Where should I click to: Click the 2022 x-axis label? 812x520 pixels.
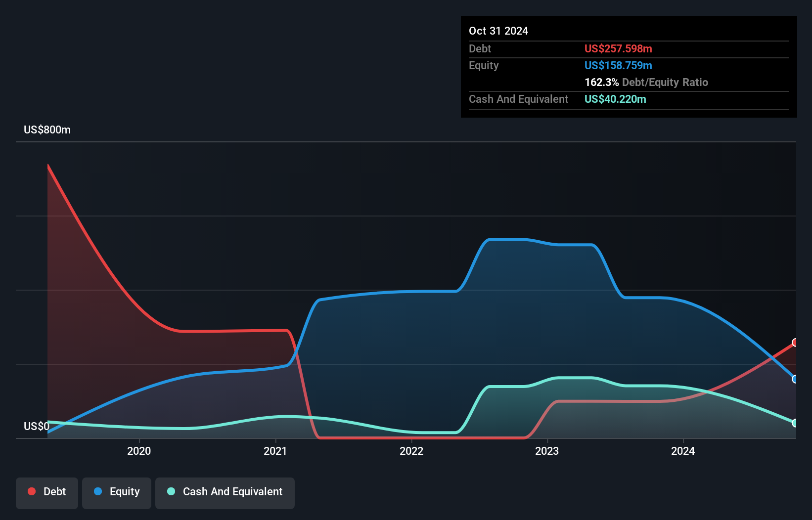click(411, 451)
